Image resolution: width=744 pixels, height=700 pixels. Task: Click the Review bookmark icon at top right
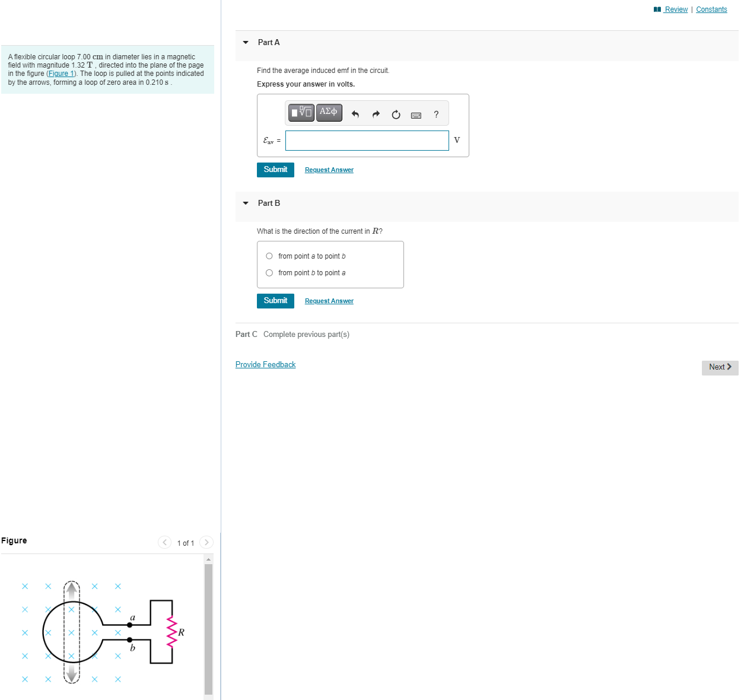657,9
